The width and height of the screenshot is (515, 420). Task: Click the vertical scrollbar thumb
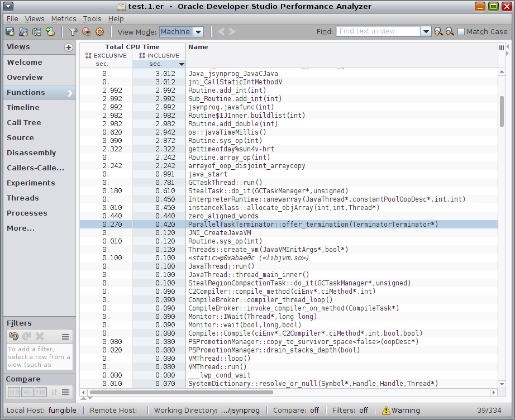[502, 111]
